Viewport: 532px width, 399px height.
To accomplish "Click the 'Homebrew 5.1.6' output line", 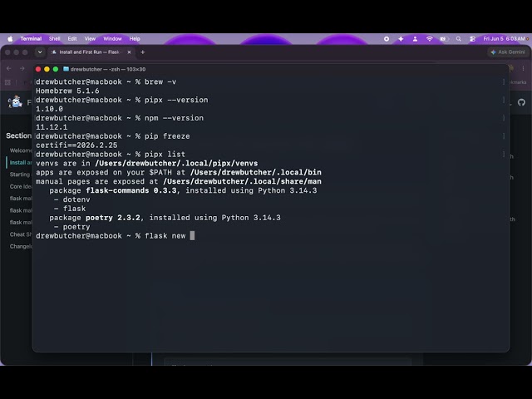I will (67, 91).
